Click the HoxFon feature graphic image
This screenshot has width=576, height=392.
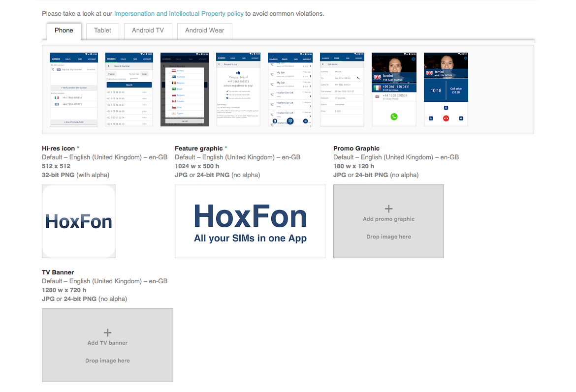tap(250, 221)
